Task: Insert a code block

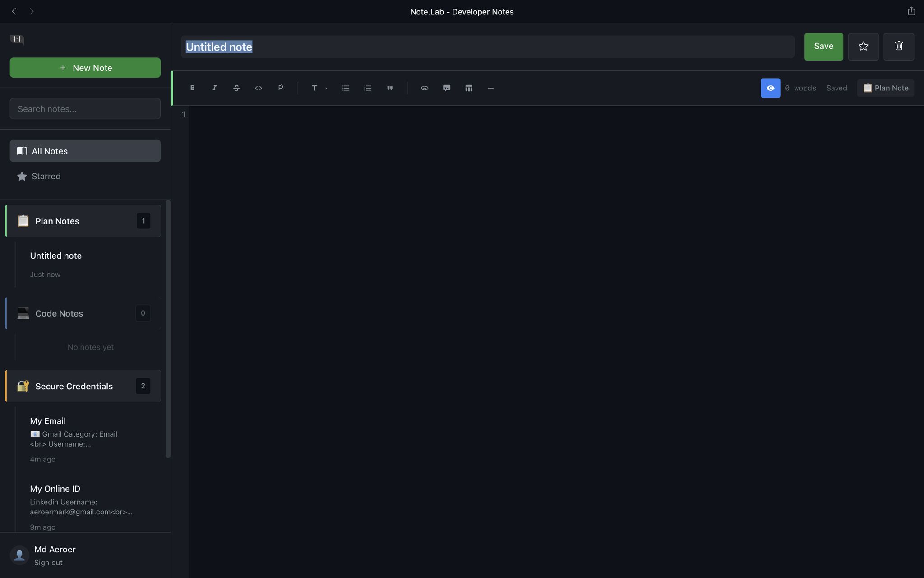Action: [447, 88]
